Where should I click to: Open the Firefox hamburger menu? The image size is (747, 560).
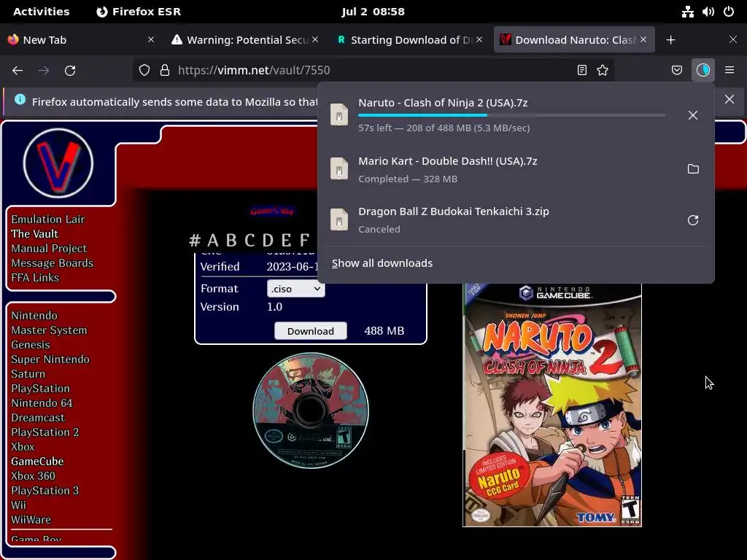coord(729,70)
